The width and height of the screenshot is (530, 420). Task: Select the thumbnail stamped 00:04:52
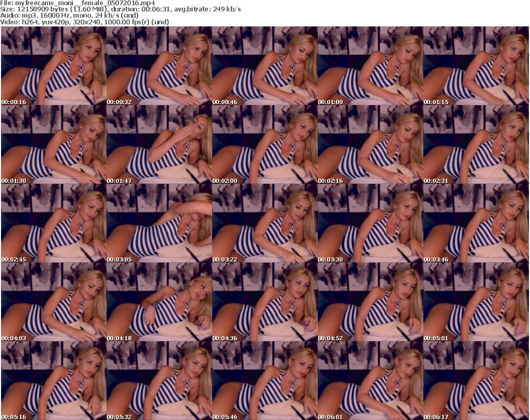(x=370, y=302)
